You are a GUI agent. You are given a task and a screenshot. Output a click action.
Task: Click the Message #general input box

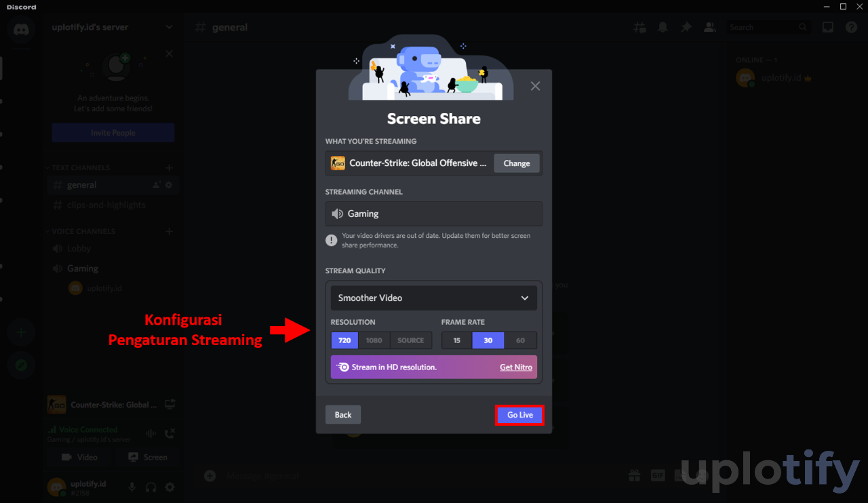(420, 476)
